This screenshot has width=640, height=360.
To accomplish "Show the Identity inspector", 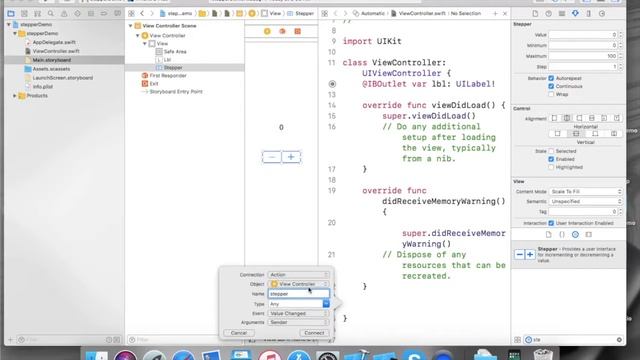I will [562, 13].
